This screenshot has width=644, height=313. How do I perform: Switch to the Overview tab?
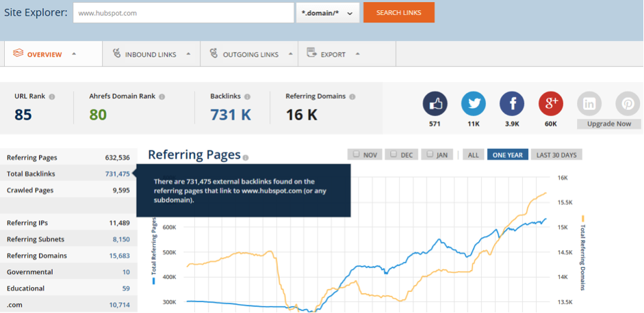click(44, 54)
